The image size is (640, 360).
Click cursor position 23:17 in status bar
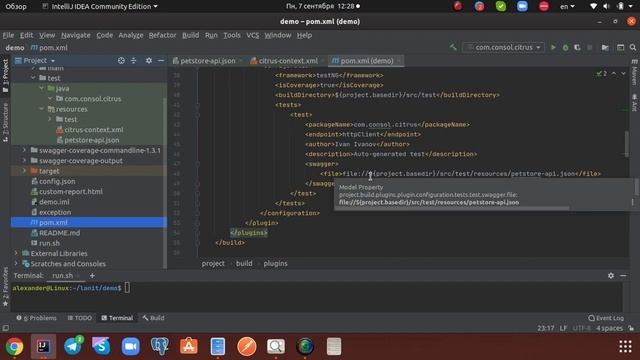pos(546,328)
